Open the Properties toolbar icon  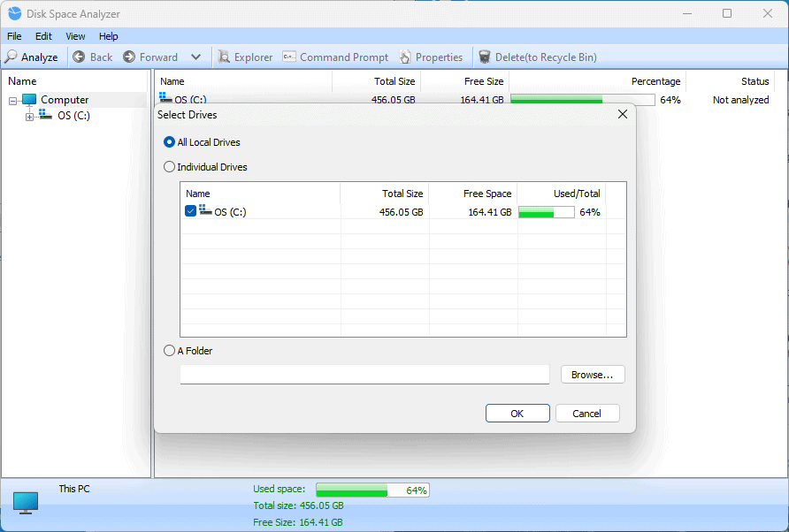(x=405, y=57)
